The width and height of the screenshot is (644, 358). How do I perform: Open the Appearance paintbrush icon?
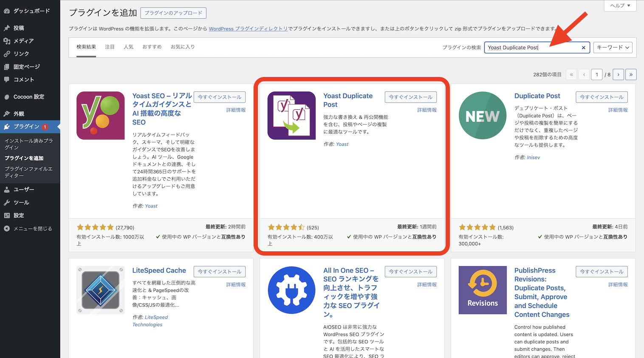pyautogui.click(x=7, y=114)
